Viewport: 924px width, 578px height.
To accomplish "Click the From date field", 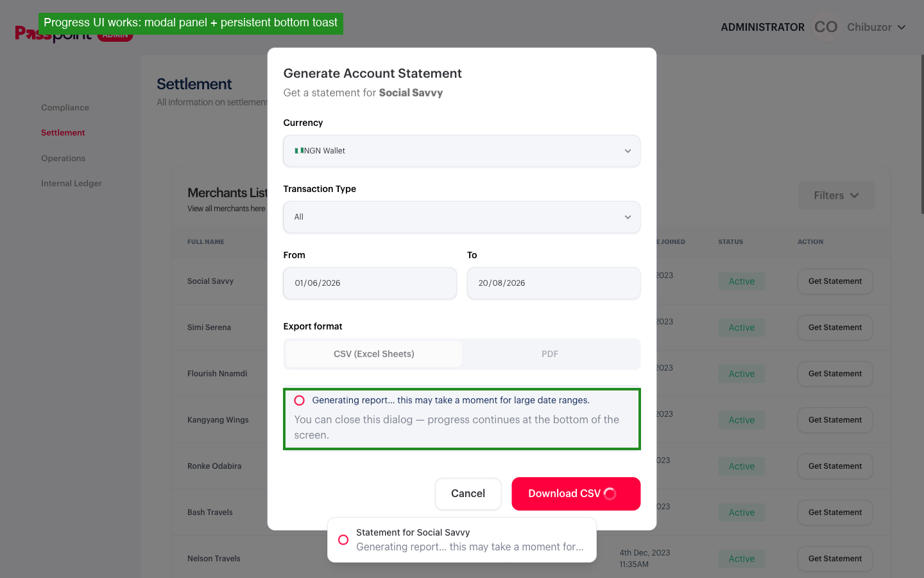I will (370, 283).
